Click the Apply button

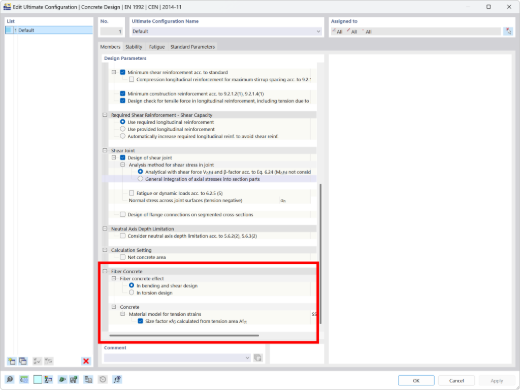tap(497, 380)
